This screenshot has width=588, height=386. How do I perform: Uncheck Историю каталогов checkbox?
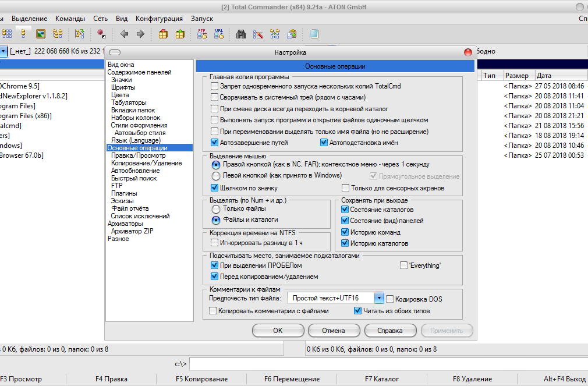(345, 243)
